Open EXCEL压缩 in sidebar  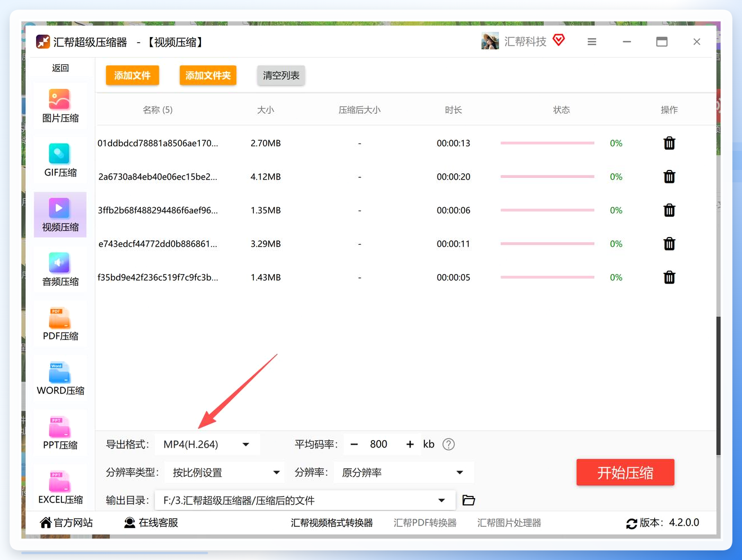pyautogui.click(x=60, y=487)
